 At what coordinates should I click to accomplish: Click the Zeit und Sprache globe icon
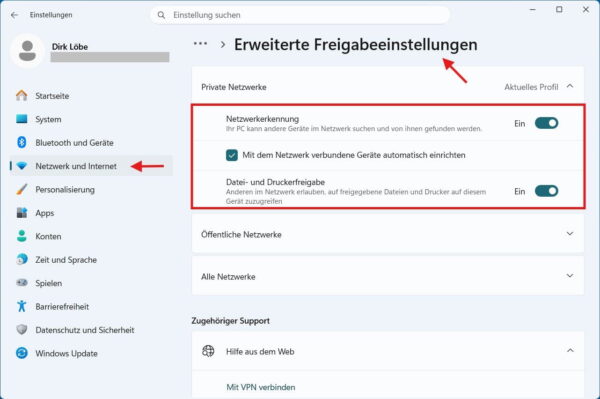pos(22,259)
